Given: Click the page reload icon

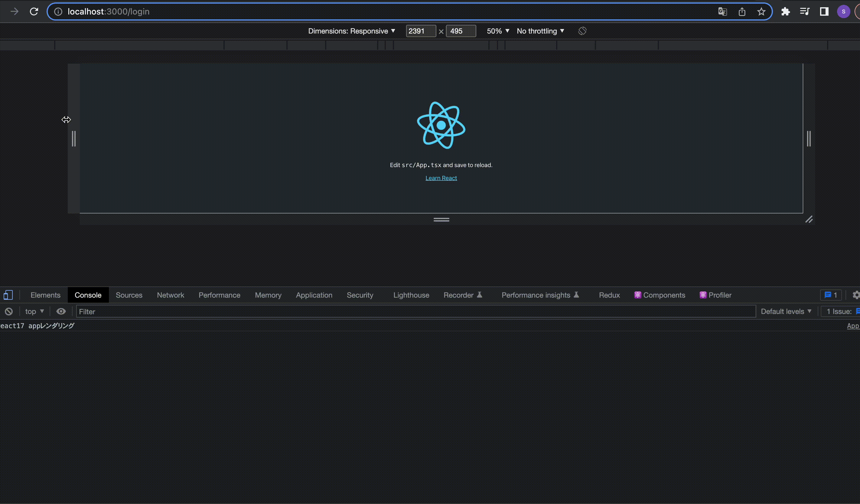Looking at the screenshot, I should 34,11.
